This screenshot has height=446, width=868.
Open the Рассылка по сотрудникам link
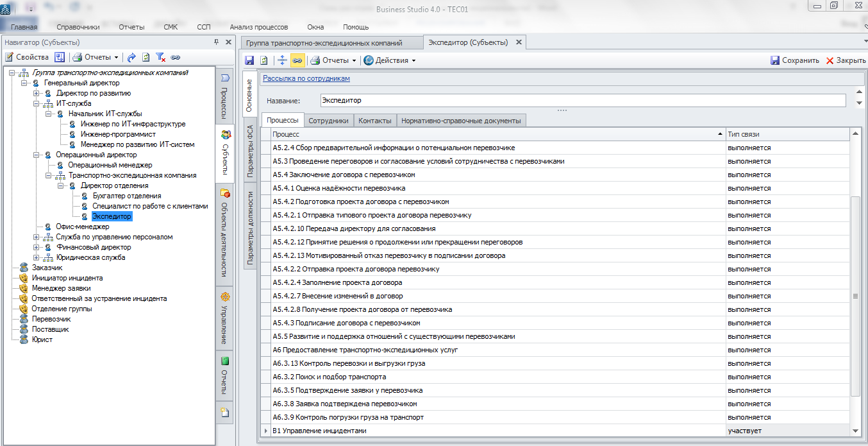coord(306,78)
